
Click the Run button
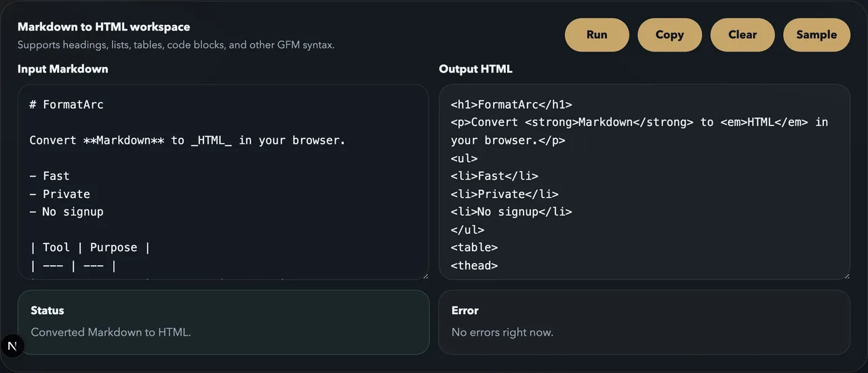[x=597, y=35]
